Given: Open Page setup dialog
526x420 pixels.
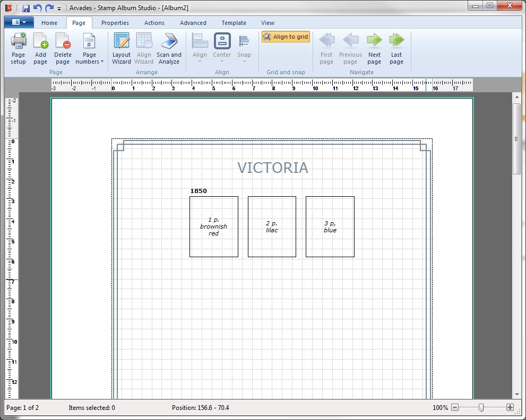Looking at the screenshot, I should point(18,49).
